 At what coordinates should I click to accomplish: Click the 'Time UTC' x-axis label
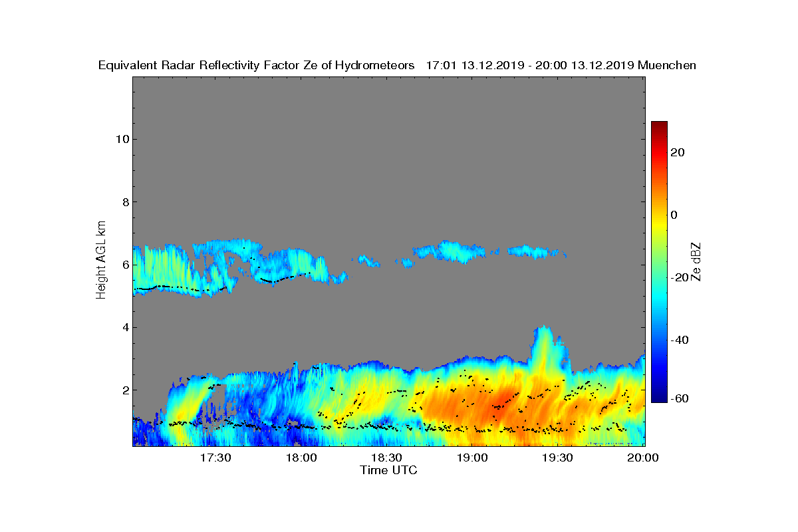coord(389,470)
